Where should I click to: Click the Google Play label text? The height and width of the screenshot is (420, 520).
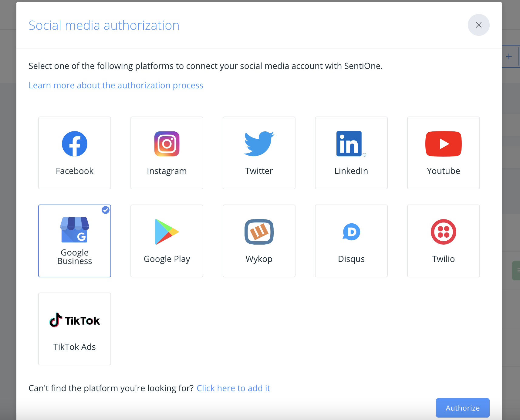(167, 259)
